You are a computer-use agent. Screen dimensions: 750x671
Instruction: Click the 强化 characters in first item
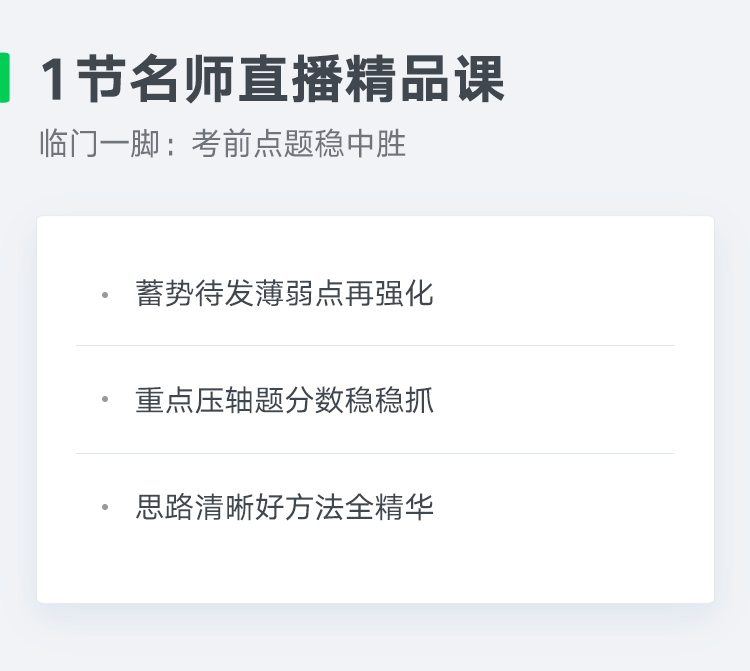(x=404, y=293)
